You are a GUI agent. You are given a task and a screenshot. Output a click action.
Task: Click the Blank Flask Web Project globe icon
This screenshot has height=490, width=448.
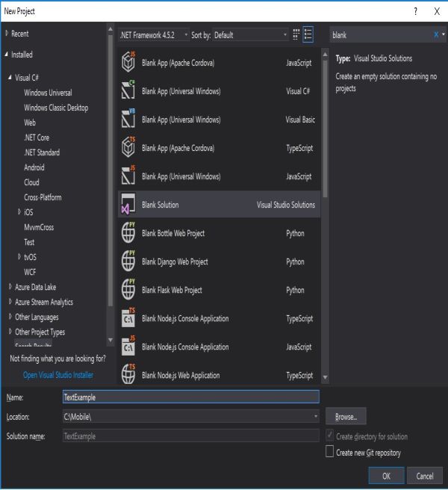coord(128,289)
